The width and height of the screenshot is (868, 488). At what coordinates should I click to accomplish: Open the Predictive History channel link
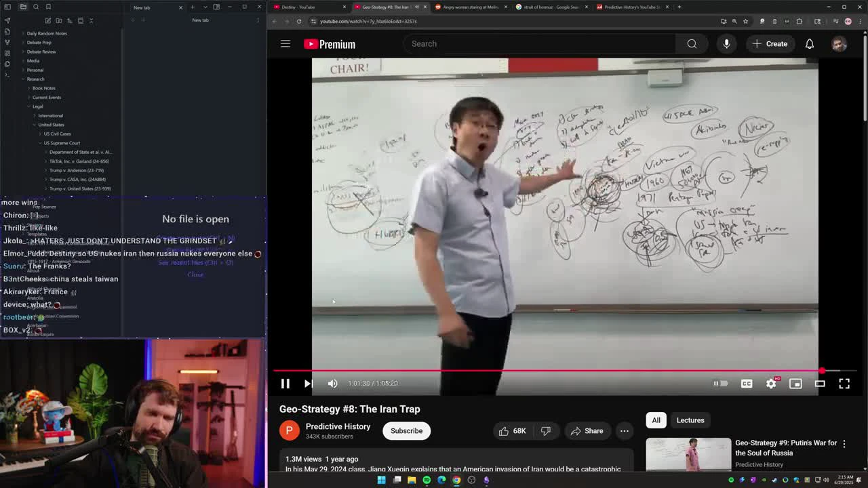[x=338, y=426]
